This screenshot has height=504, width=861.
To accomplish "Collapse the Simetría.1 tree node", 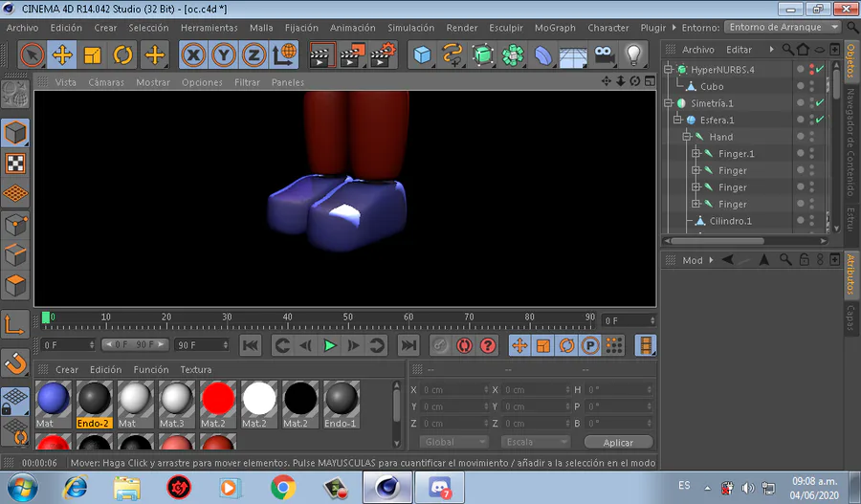I will click(669, 103).
